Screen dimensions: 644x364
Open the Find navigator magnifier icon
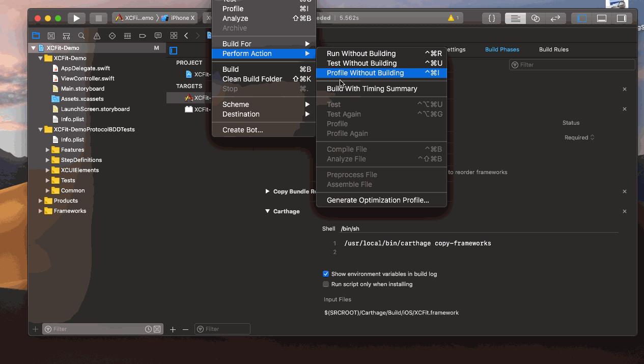[81, 36]
